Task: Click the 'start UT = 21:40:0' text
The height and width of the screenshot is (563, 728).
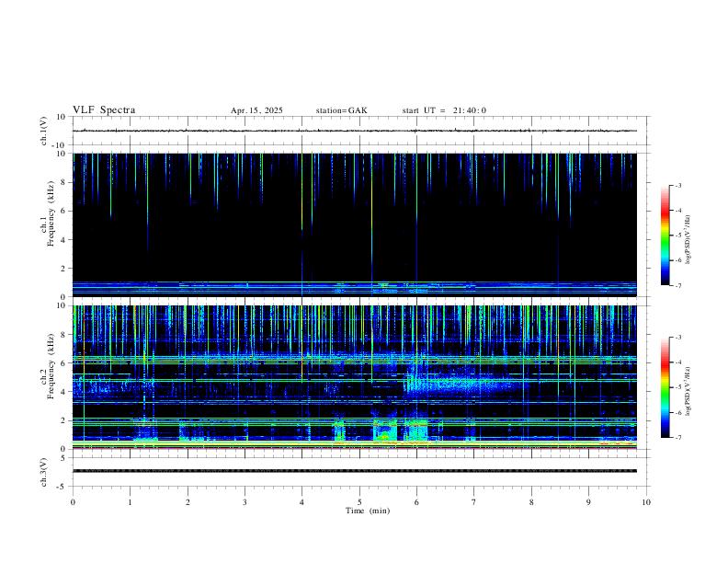Action: tap(444, 110)
